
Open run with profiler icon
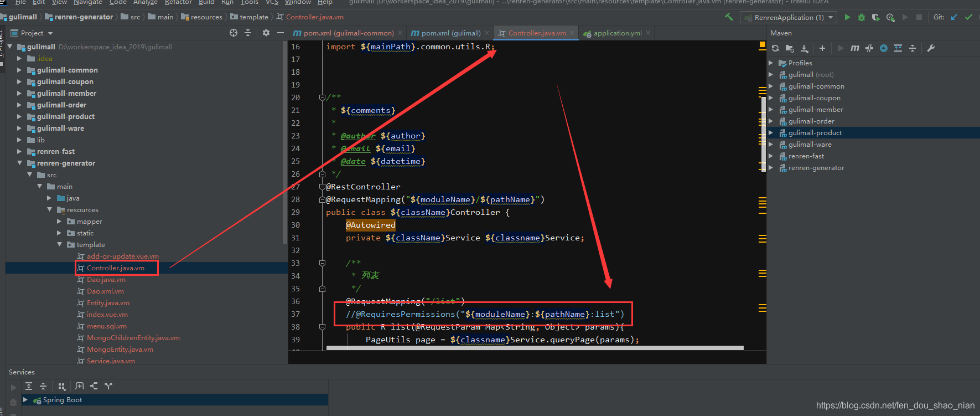tap(890, 17)
